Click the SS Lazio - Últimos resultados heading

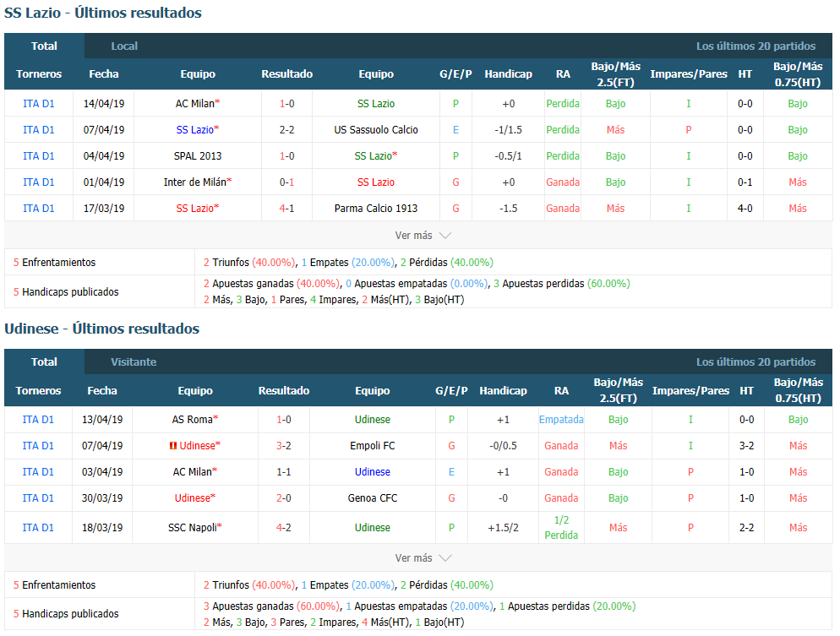(x=103, y=13)
